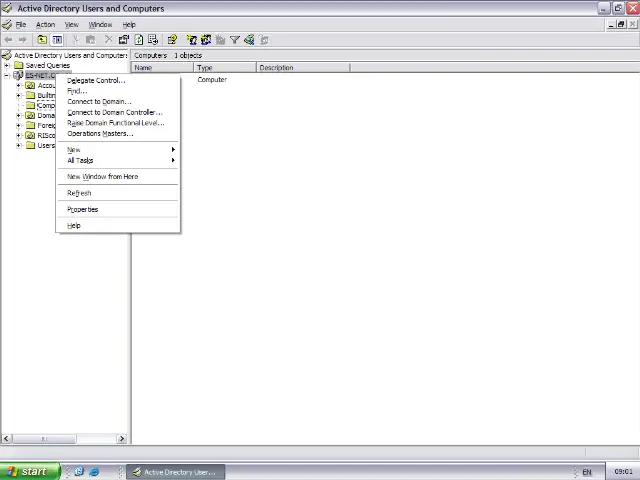Choose Help from context menu

[118, 226]
